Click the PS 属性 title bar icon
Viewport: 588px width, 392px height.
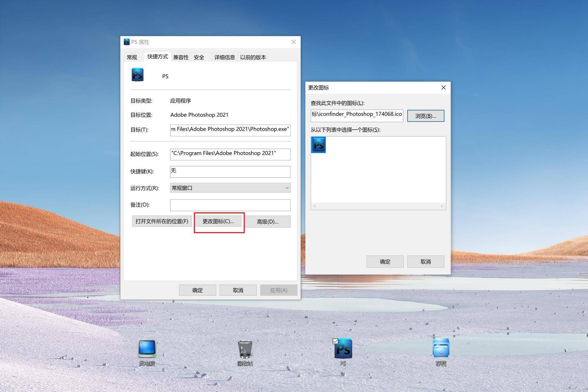click(x=126, y=42)
